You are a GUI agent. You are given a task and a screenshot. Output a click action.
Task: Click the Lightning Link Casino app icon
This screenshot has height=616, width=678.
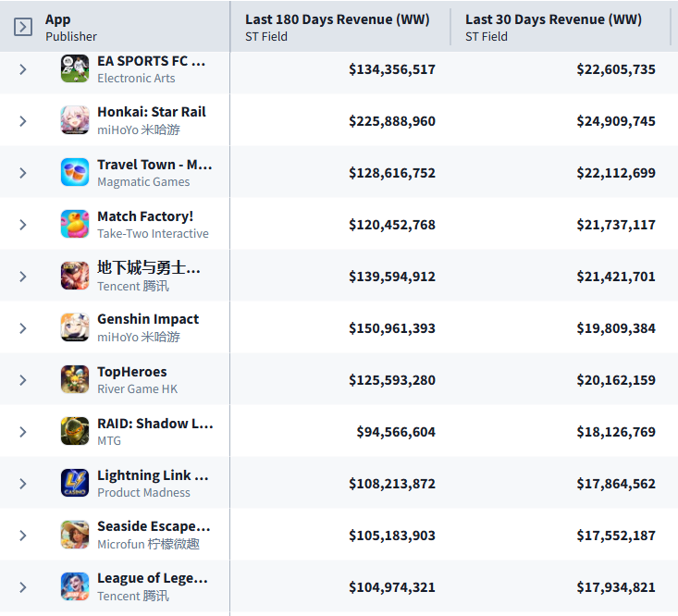click(x=75, y=484)
